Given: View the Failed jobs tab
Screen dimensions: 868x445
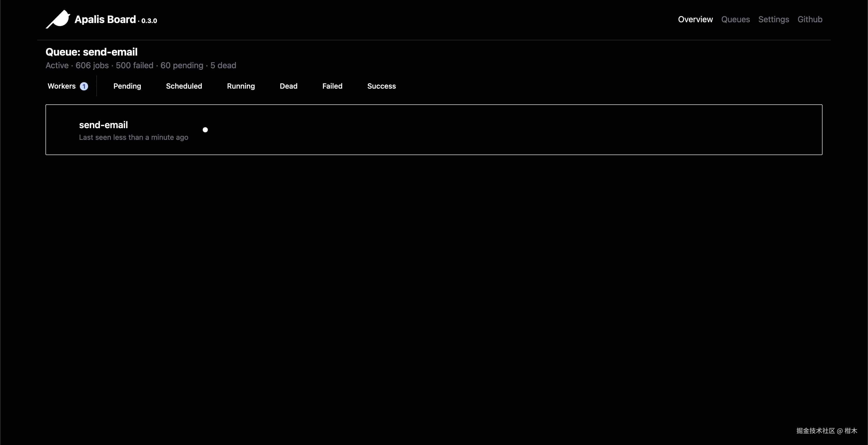Looking at the screenshot, I should 332,86.
